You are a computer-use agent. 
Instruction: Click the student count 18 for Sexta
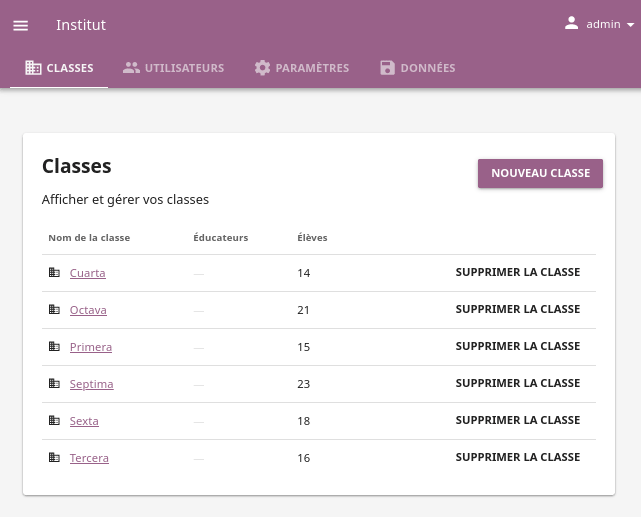pos(303,421)
